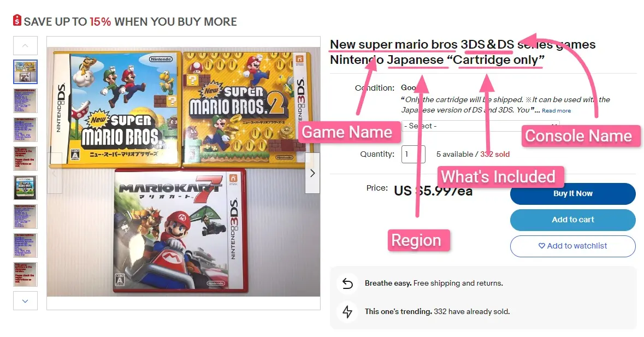Click the 332 sold link
The width and height of the screenshot is (644, 337).
coord(495,154)
